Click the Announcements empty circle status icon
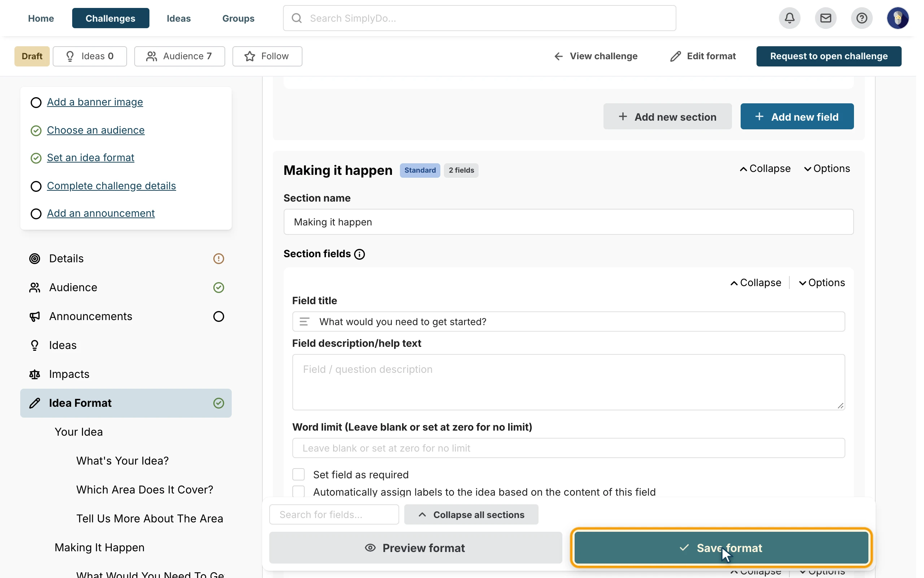This screenshot has height=578, width=924. click(x=218, y=316)
